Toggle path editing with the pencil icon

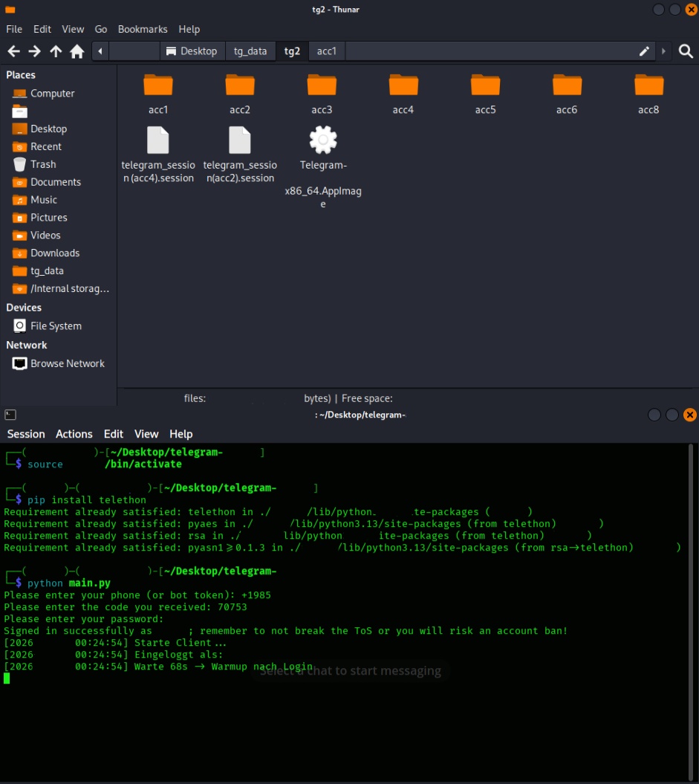644,51
